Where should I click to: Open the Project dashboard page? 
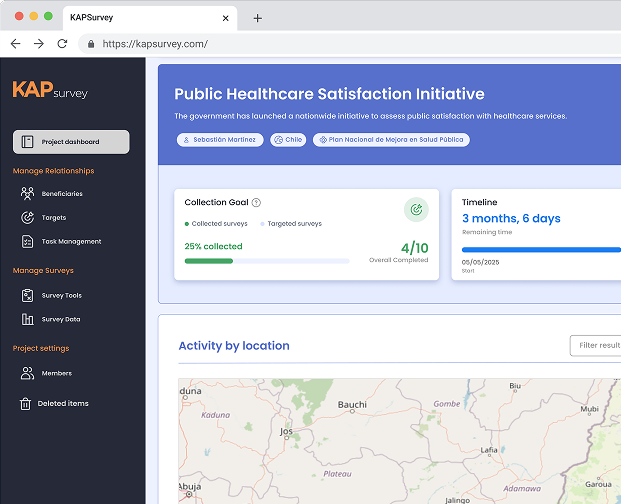(x=71, y=142)
